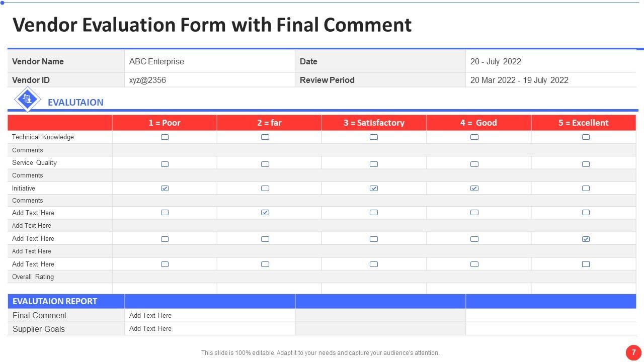Viewport: 644px width, 362px height.
Task: Click the Date value 20 - July 2022
Action: [x=496, y=61]
